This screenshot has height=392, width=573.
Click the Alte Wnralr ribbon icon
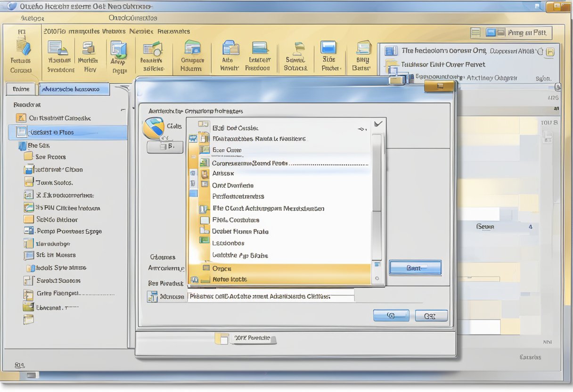pos(230,48)
